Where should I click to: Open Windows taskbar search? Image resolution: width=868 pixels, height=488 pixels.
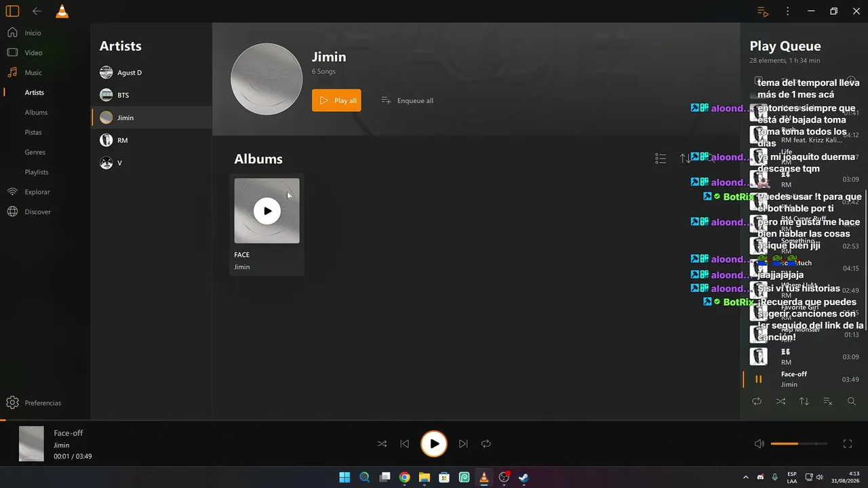[x=364, y=477]
